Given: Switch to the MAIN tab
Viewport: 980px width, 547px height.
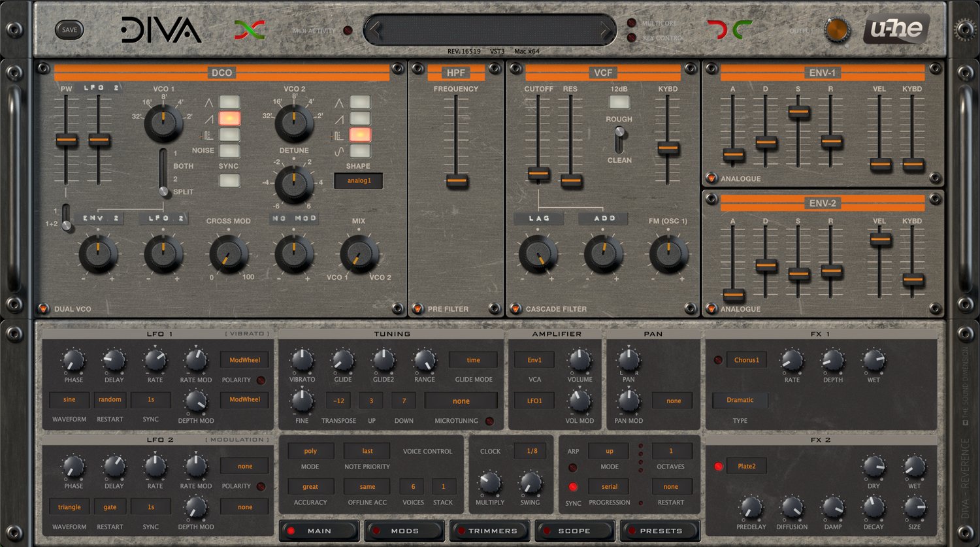Looking at the screenshot, I should [319, 531].
